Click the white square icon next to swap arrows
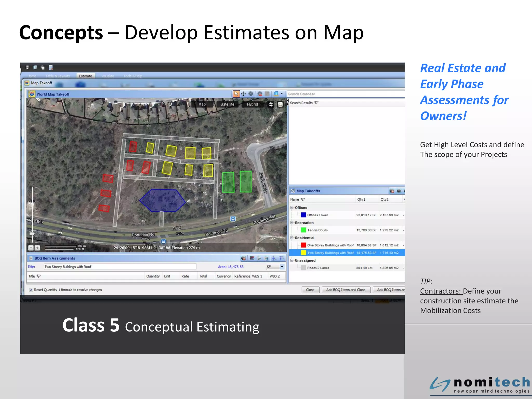 pyautogui.click(x=280, y=104)
